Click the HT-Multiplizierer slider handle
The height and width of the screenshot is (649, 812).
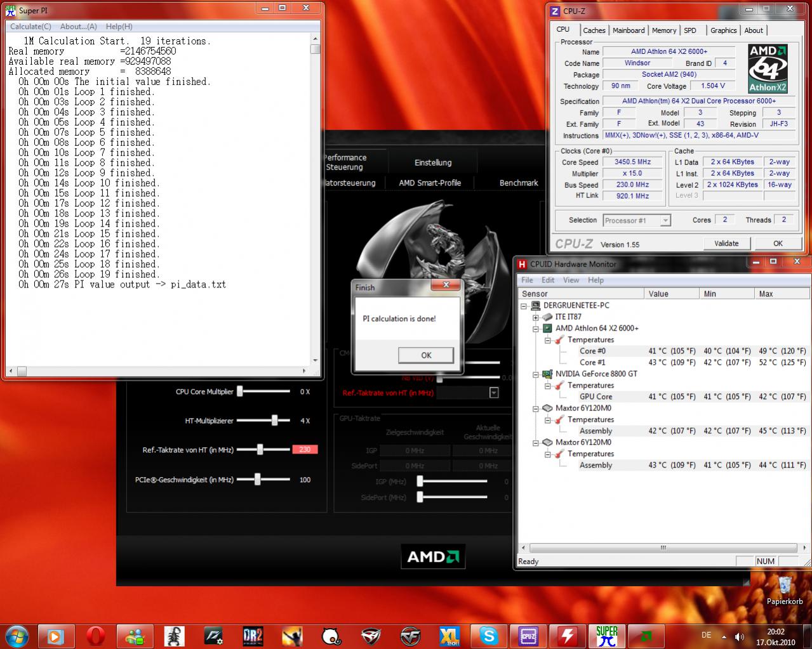(x=274, y=420)
